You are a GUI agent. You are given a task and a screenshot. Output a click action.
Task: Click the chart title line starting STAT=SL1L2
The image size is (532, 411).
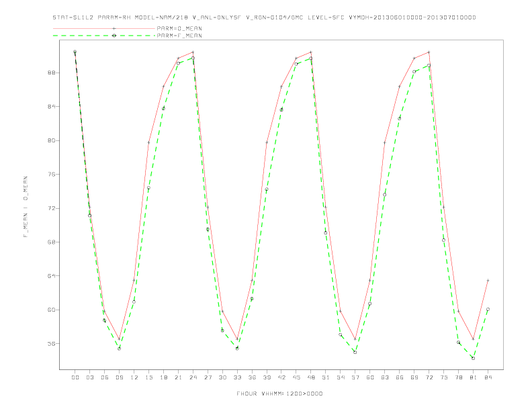coord(264,17)
